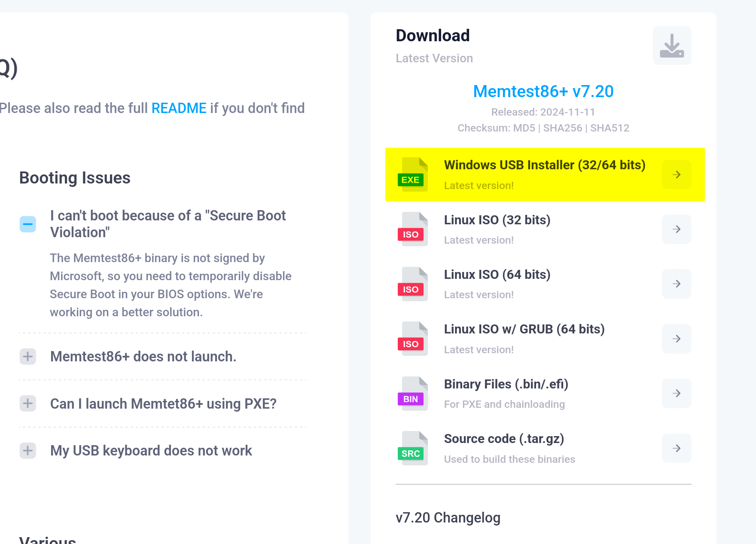Click the MD5 checksum link
The image size is (756, 544).
click(524, 128)
